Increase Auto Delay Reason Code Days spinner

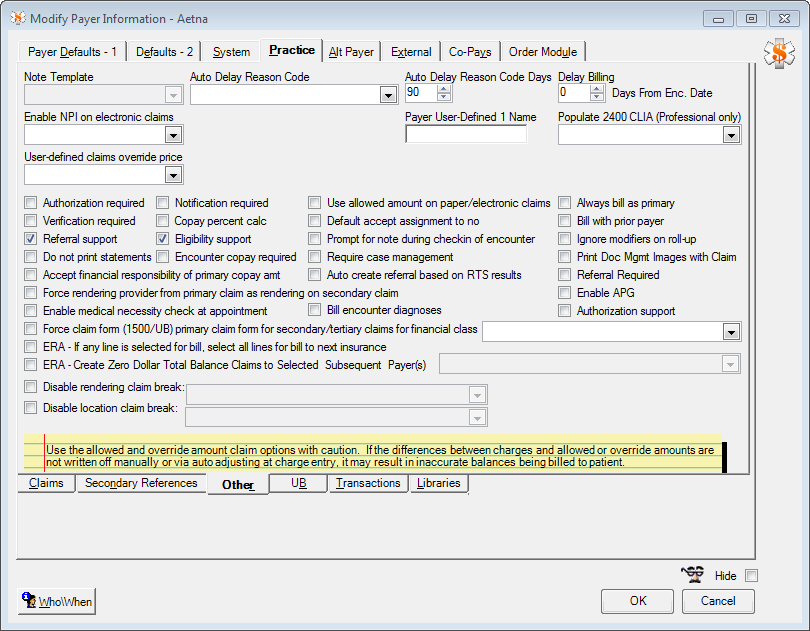tap(444, 89)
